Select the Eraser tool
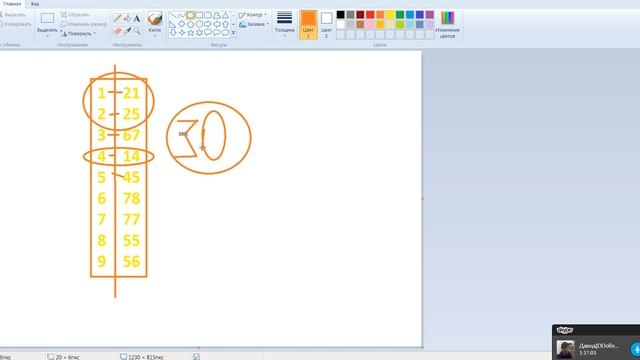The height and width of the screenshot is (360, 640). click(117, 31)
